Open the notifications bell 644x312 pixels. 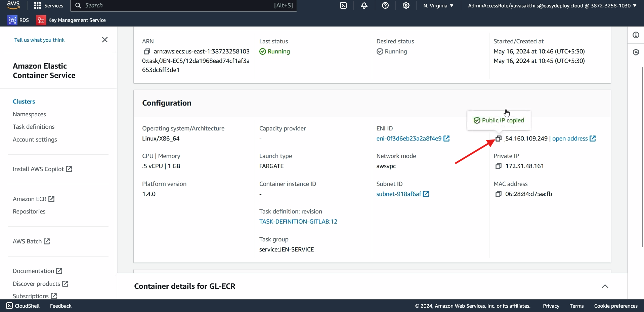pyautogui.click(x=364, y=5)
